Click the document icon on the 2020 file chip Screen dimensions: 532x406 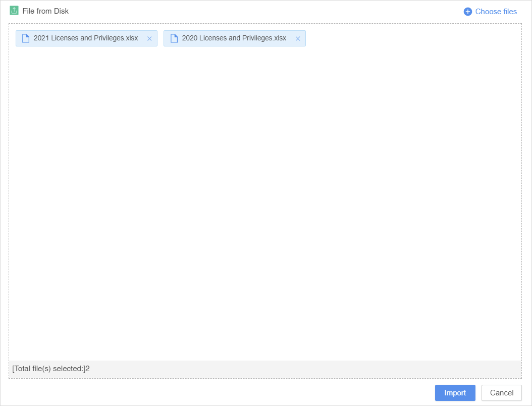coord(174,38)
